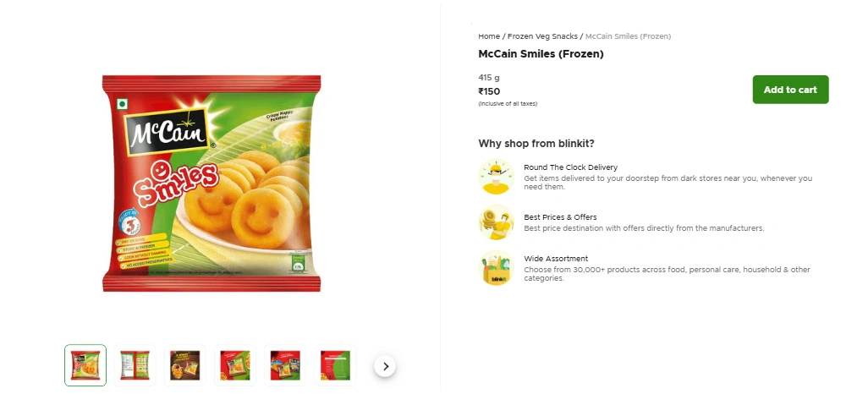Click the Wide Assortment heading
This screenshot has width=868, height=394.
coord(556,259)
